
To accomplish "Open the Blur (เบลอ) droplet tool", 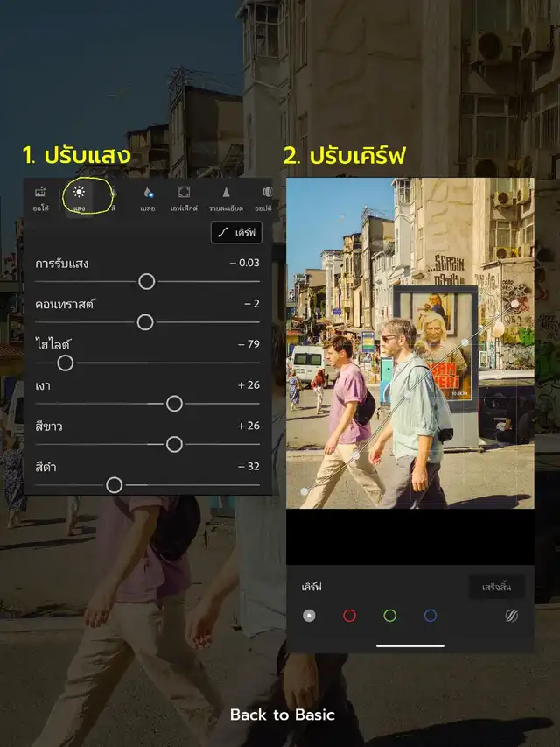I will pyautogui.click(x=148, y=197).
